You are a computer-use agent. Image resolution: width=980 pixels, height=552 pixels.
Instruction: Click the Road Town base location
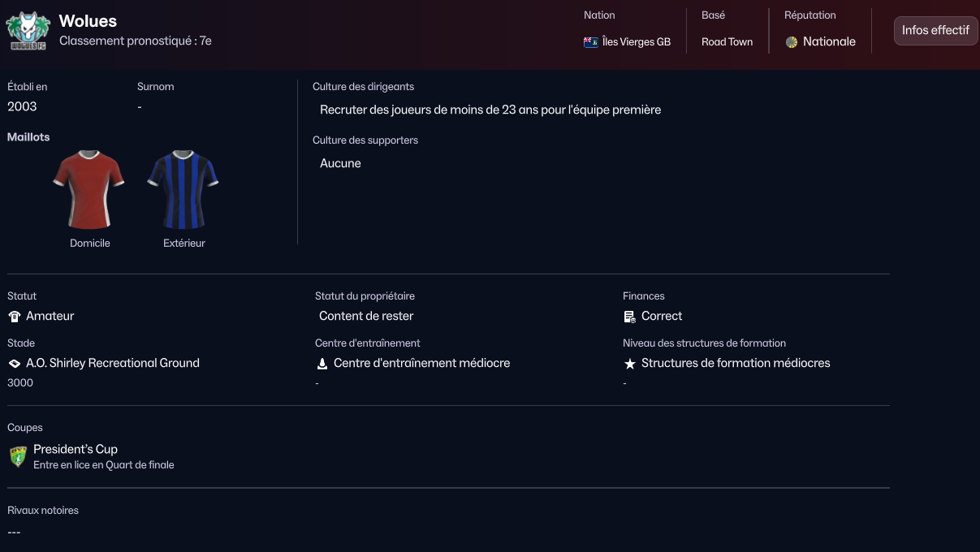click(727, 42)
